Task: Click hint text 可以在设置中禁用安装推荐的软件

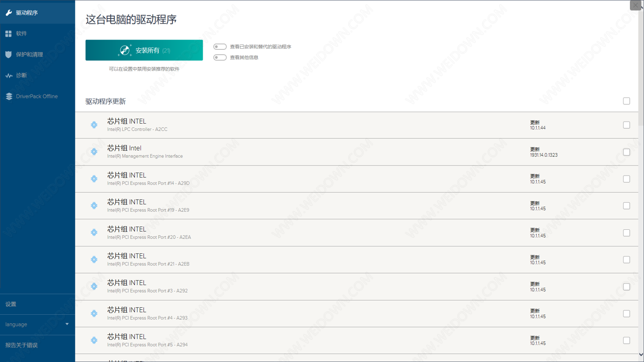Action: point(144,69)
